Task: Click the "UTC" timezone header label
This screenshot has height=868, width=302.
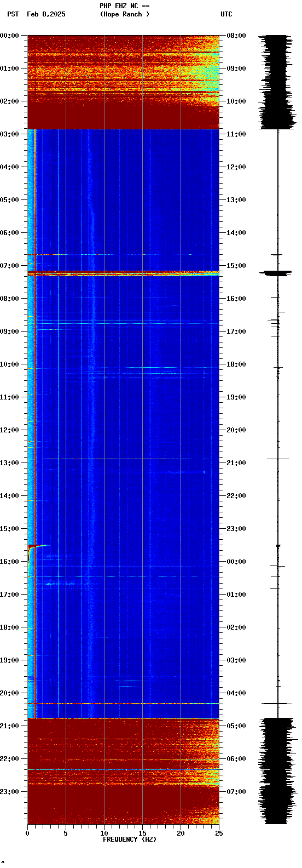Action: tap(226, 14)
